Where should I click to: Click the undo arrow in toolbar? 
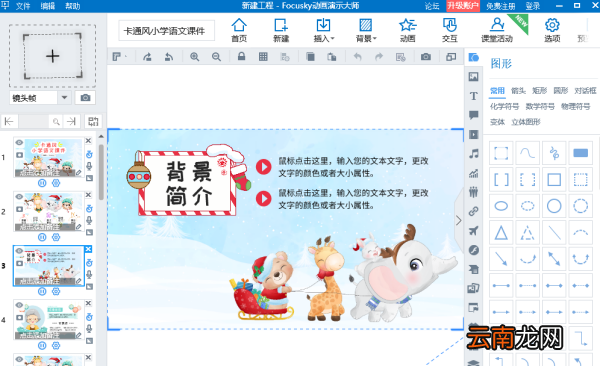357,57
